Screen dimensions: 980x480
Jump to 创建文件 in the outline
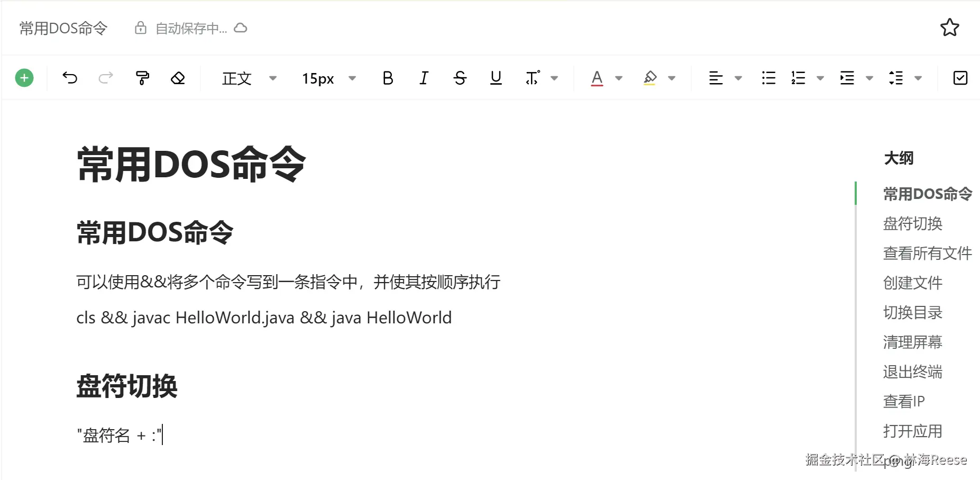coord(913,283)
